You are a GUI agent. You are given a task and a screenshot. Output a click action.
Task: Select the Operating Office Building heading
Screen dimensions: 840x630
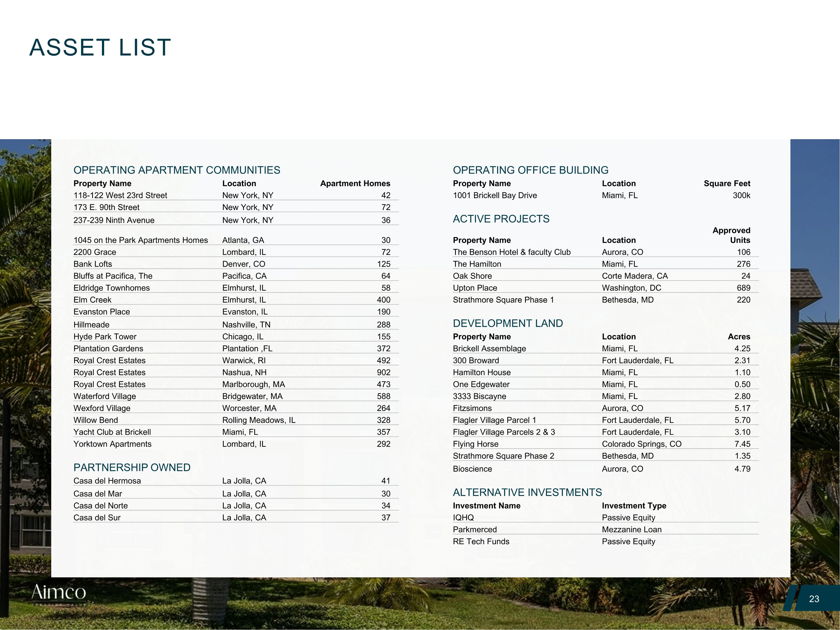click(x=530, y=170)
